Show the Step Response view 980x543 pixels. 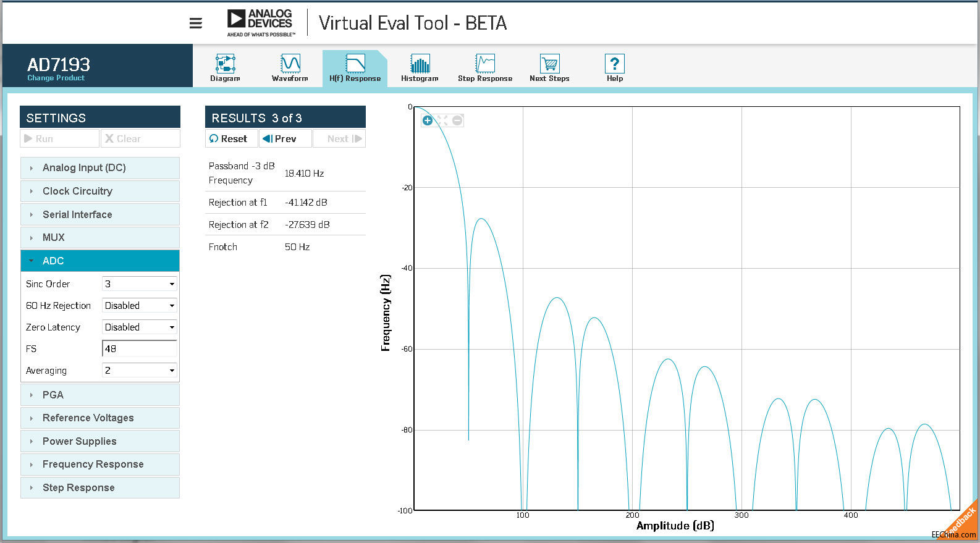point(485,68)
